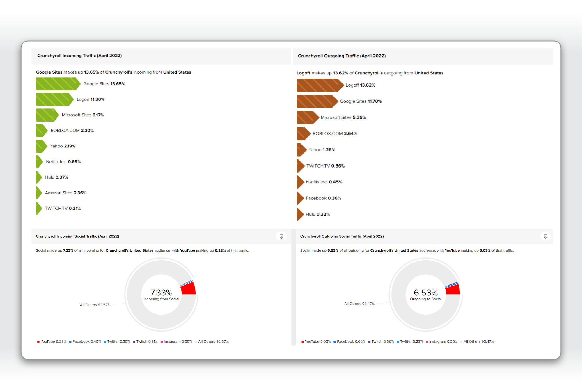The image size is (582, 392).
Task: Toggle Facebook 0.40% legend entry
Action: 85,341
